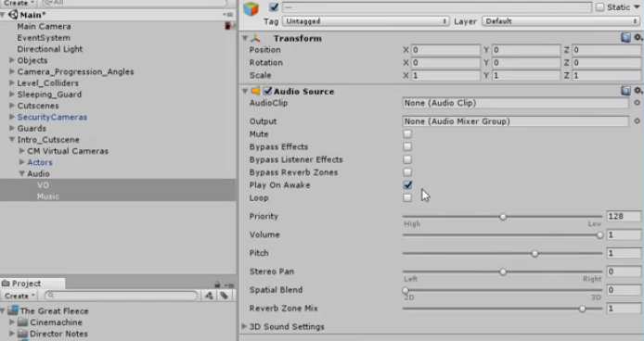Click the Project search magnifier icon
The height and width of the screenshot is (341, 644).
[51, 296]
